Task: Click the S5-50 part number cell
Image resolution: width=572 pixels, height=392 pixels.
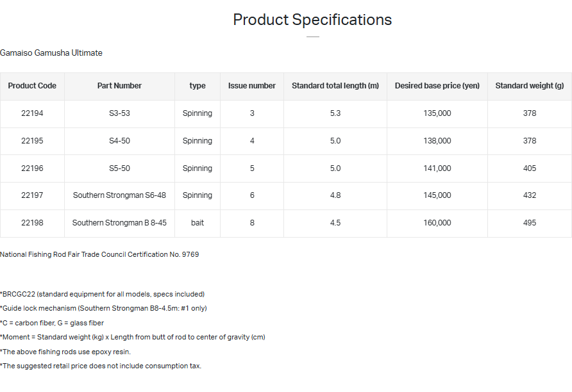Action: (119, 168)
